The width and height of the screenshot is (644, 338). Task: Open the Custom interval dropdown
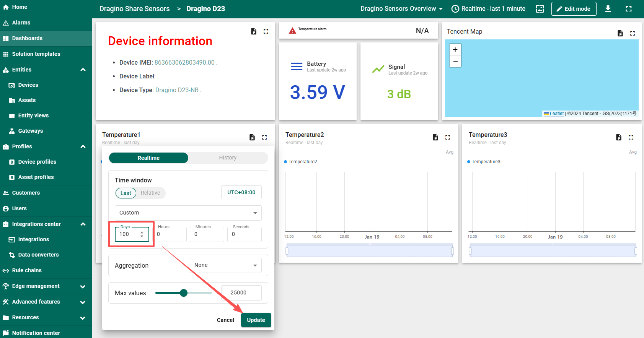[x=188, y=213]
